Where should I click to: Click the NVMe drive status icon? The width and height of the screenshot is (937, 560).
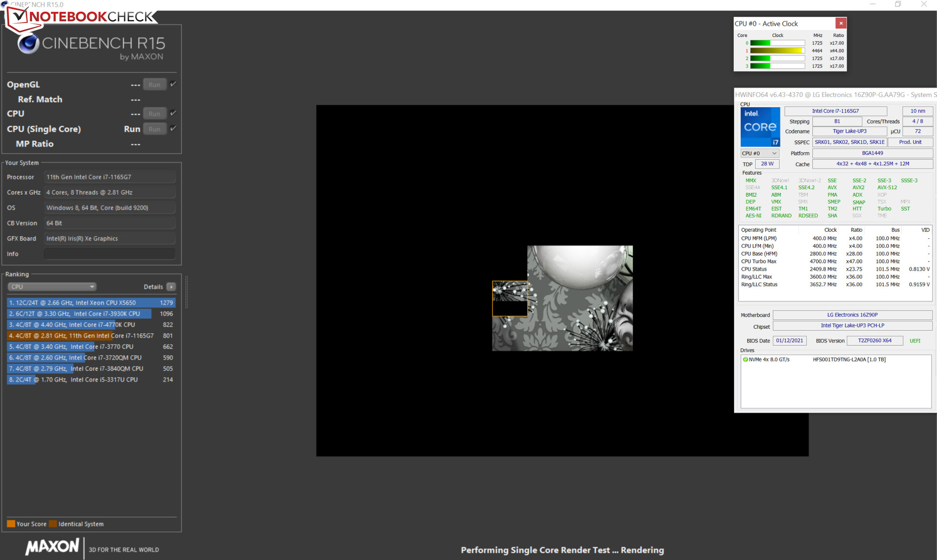tap(745, 360)
